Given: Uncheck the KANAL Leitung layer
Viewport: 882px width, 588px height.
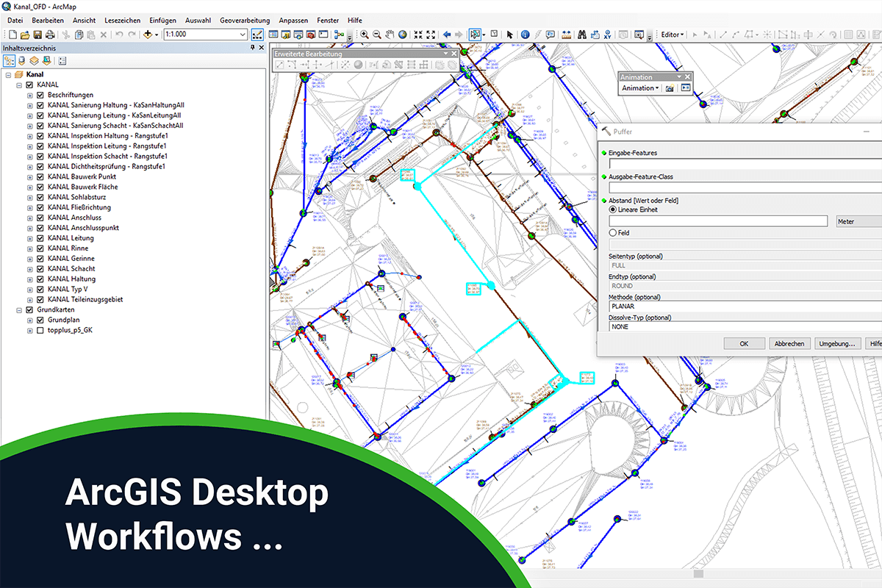Looking at the screenshot, I should tap(40, 237).
